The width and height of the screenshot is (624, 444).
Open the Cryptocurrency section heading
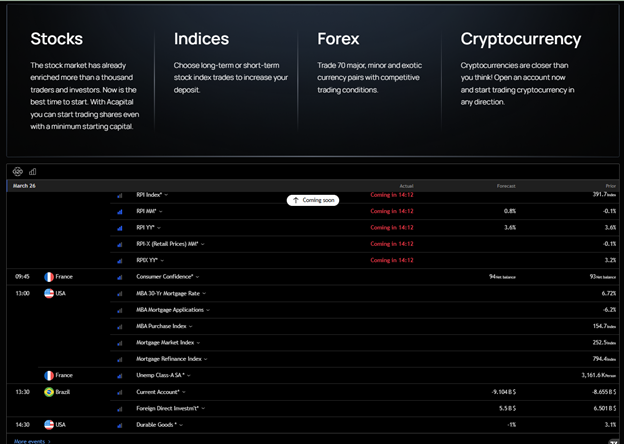click(x=520, y=39)
